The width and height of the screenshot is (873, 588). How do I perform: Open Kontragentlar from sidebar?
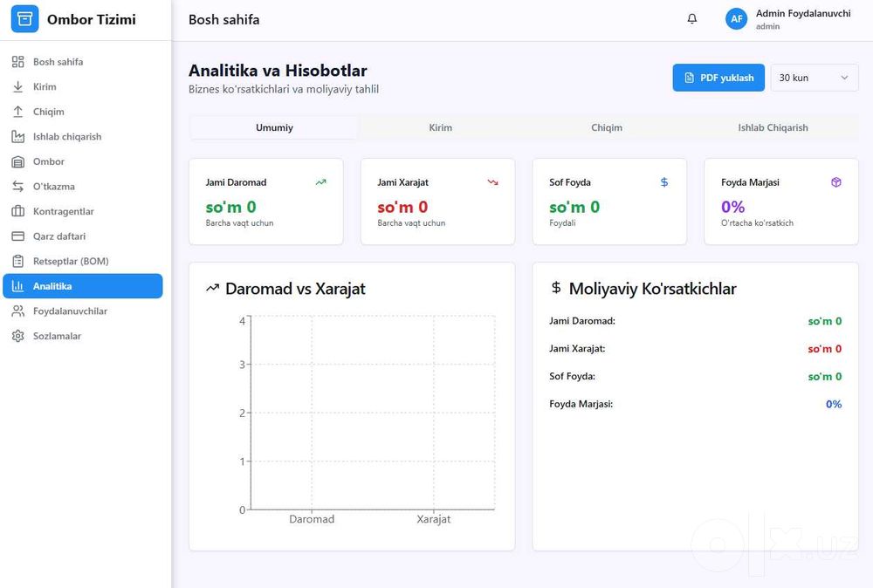[83, 211]
